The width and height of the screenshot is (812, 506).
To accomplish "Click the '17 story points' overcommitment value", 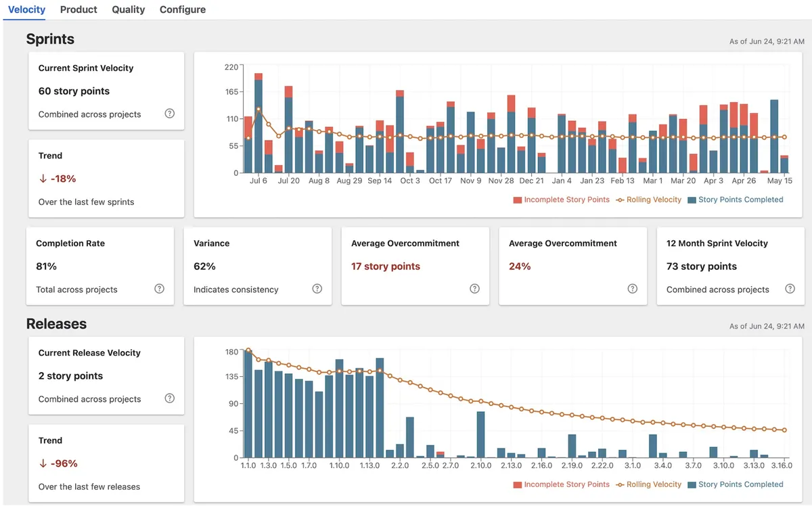I will (386, 267).
